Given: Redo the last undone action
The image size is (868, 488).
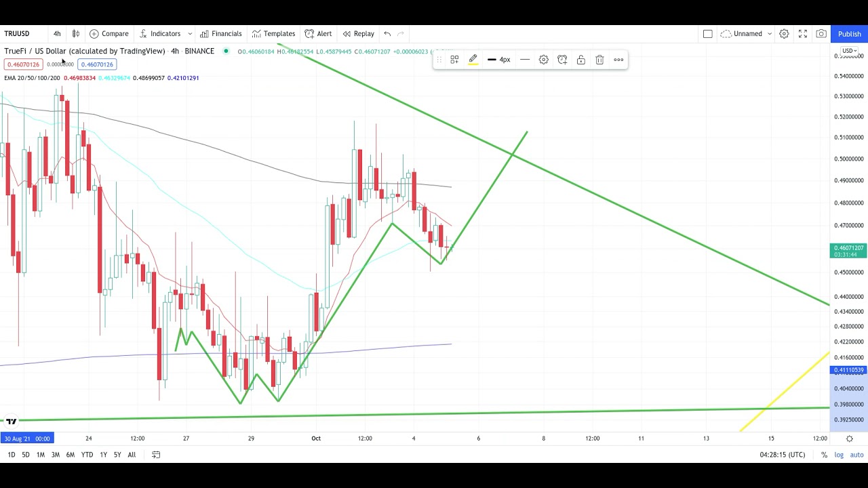Looking at the screenshot, I should [x=401, y=33].
